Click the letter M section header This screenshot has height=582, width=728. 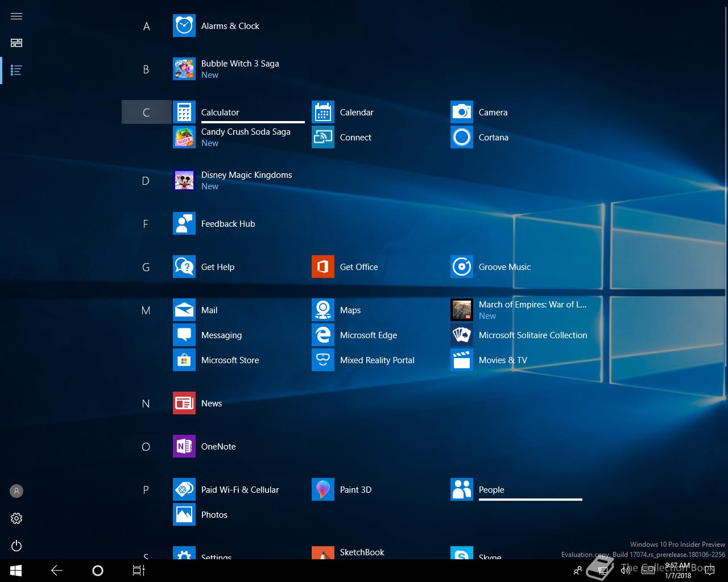tap(146, 310)
